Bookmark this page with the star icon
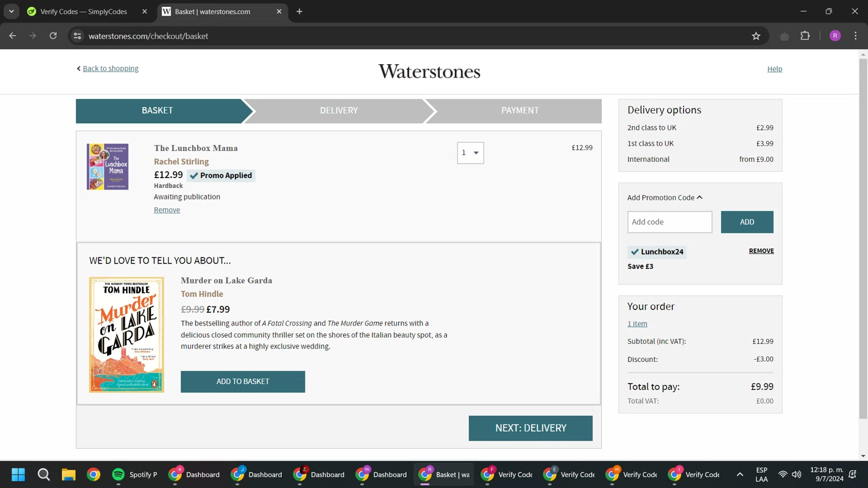 tap(756, 36)
